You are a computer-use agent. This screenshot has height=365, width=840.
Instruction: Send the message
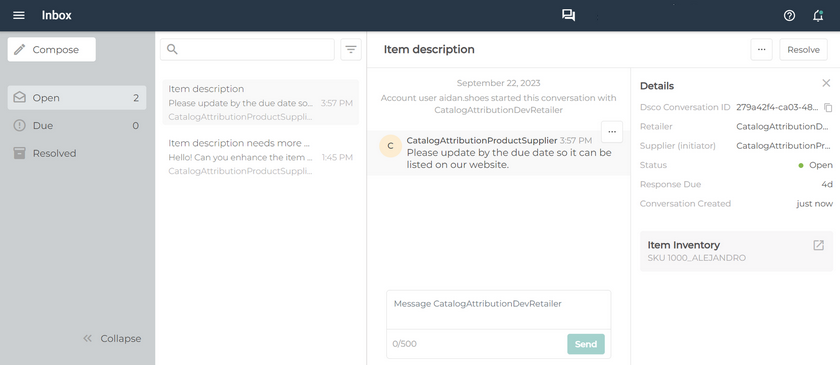tap(586, 344)
